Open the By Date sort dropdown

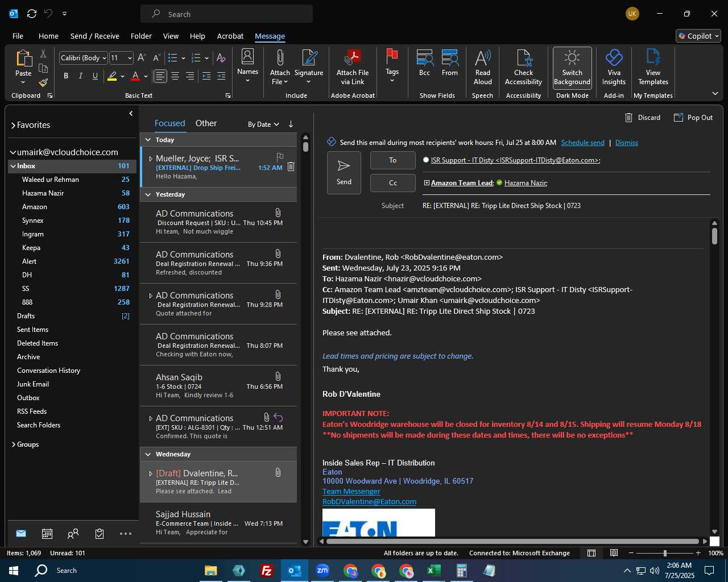click(x=263, y=124)
